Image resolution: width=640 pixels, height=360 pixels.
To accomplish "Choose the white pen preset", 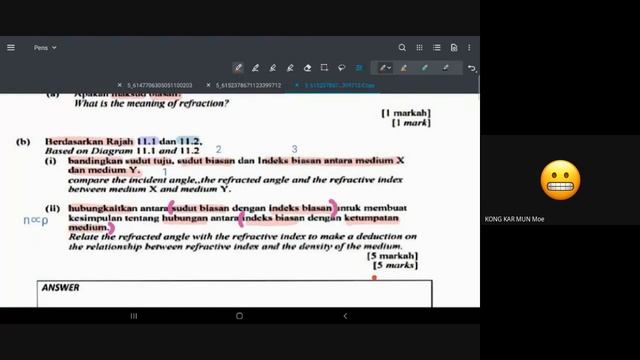I will click(x=446, y=68).
